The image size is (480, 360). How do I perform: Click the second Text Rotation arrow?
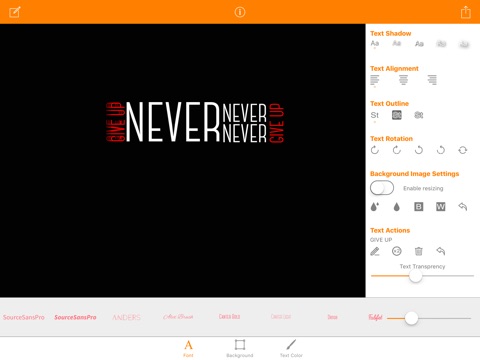click(397, 150)
